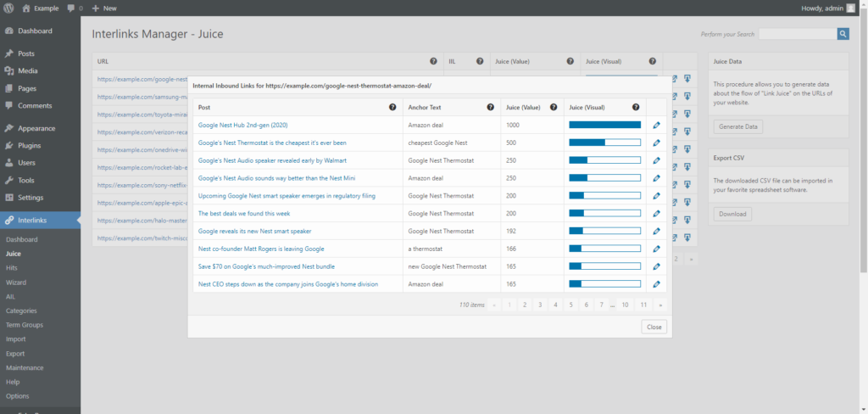
Task: Edit the Save $70 Nest bundle row
Action: (x=657, y=266)
